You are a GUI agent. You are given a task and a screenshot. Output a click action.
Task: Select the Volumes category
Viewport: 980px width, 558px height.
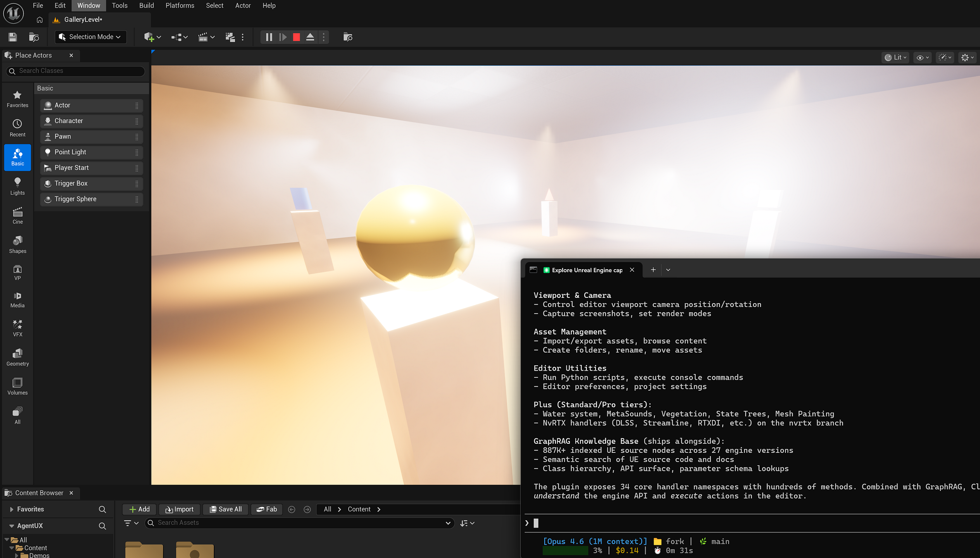pyautogui.click(x=17, y=386)
